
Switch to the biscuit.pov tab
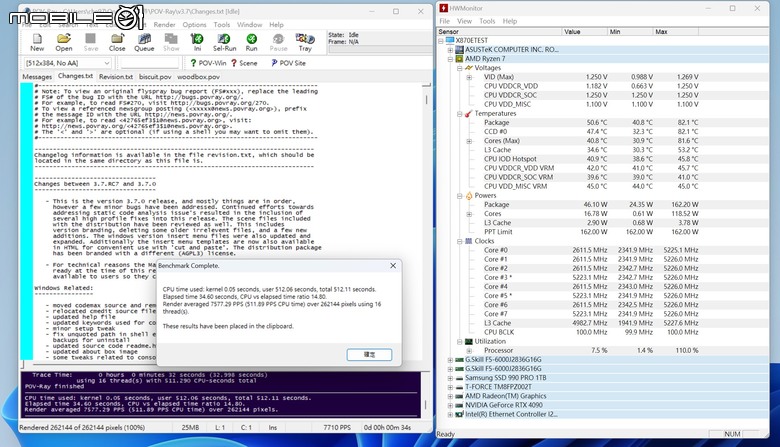[155, 77]
